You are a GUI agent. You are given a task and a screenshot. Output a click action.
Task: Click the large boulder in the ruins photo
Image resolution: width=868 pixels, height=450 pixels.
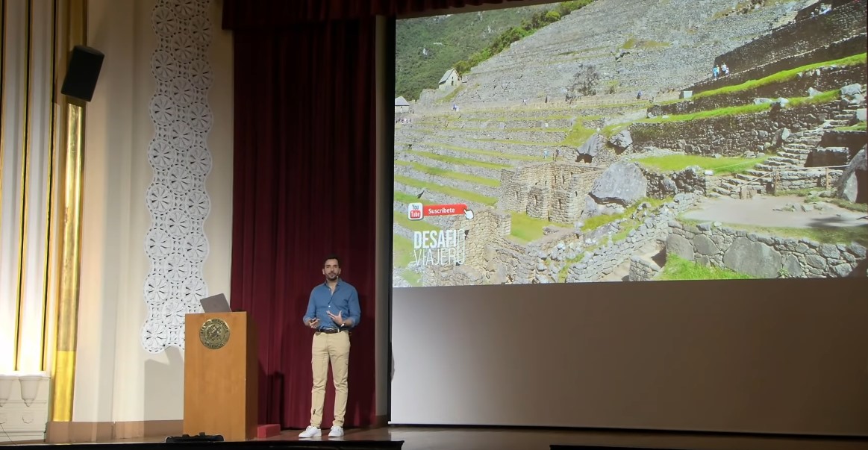tap(619, 183)
